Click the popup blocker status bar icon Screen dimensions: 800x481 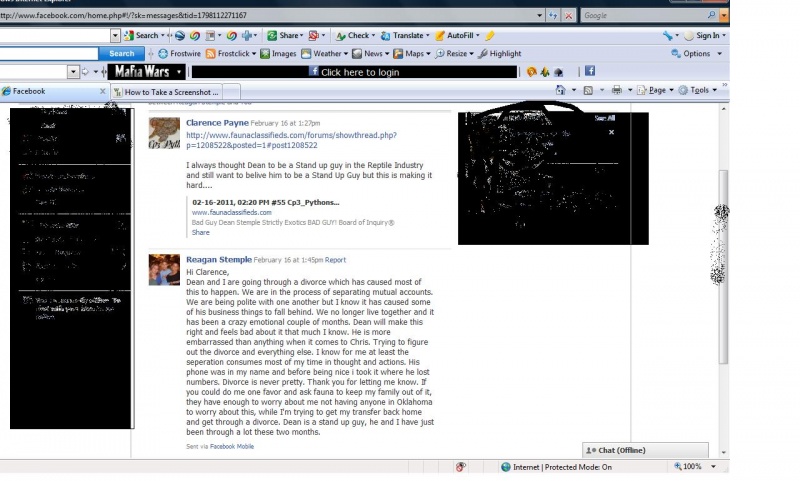461,467
